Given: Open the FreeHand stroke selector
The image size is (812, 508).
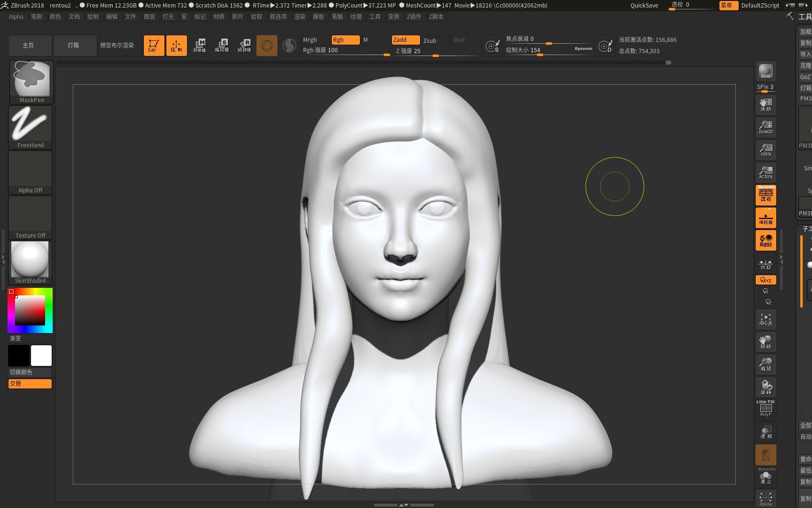Looking at the screenshot, I should 31,127.
